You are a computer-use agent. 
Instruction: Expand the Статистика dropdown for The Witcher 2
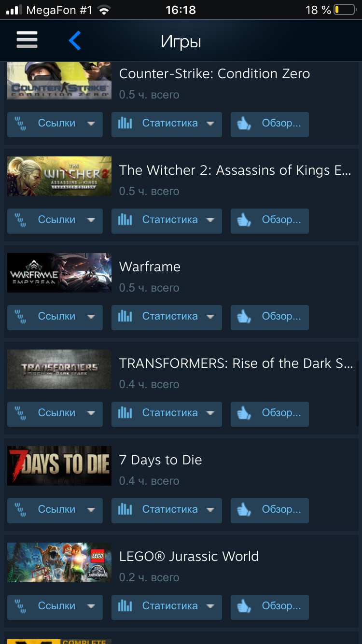210,220
